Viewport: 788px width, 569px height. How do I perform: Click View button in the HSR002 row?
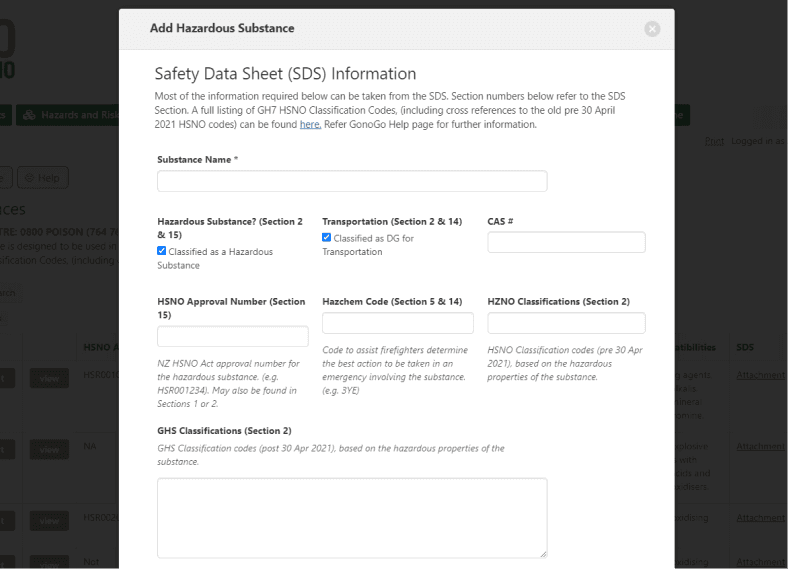pos(49,521)
